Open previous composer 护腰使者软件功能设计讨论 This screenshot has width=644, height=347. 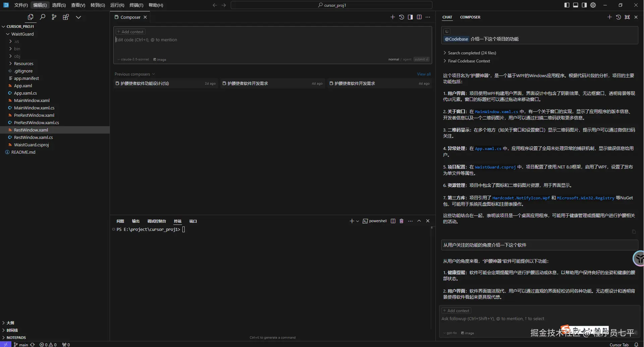[166, 84]
